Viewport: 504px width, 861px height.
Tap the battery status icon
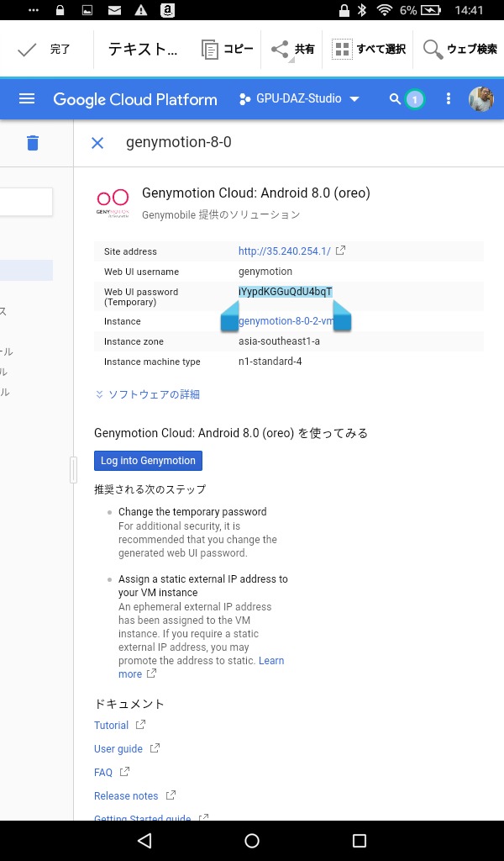coord(431,10)
